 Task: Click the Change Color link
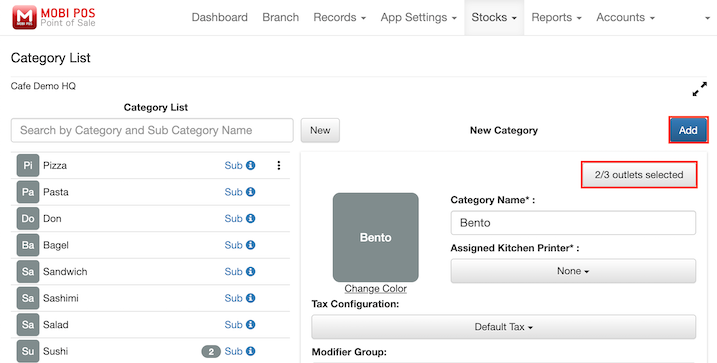pyautogui.click(x=375, y=288)
